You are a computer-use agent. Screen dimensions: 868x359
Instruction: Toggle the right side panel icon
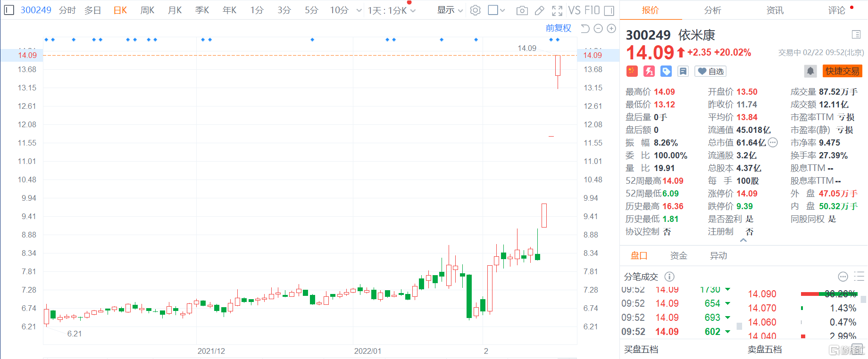pyautogui.click(x=609, y=10)
